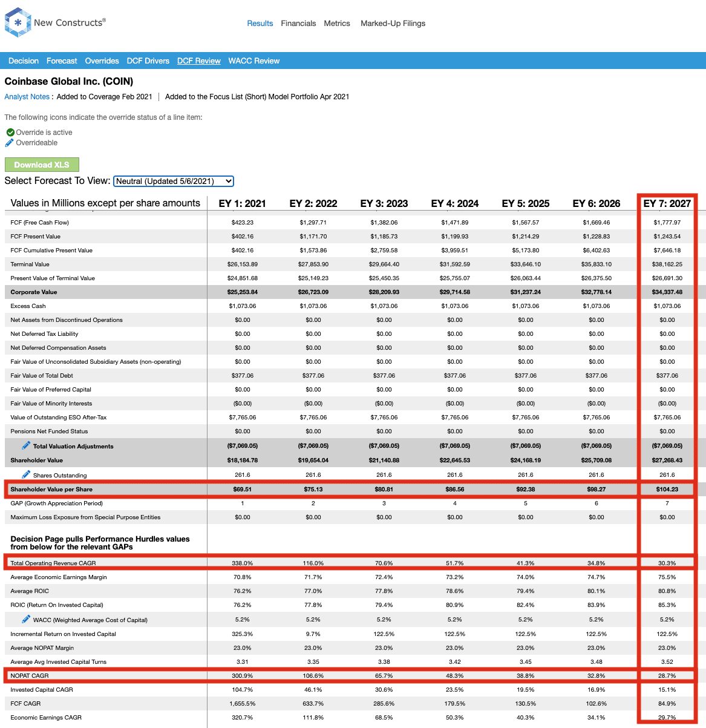Screen dimensions: 706x728
Task: Click the green override-is-active checkmark icon
Action: 10,133
